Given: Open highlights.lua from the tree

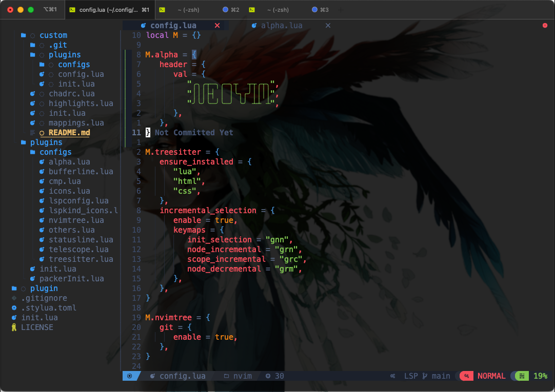Looking at the screenshot, I should [81, 103].
